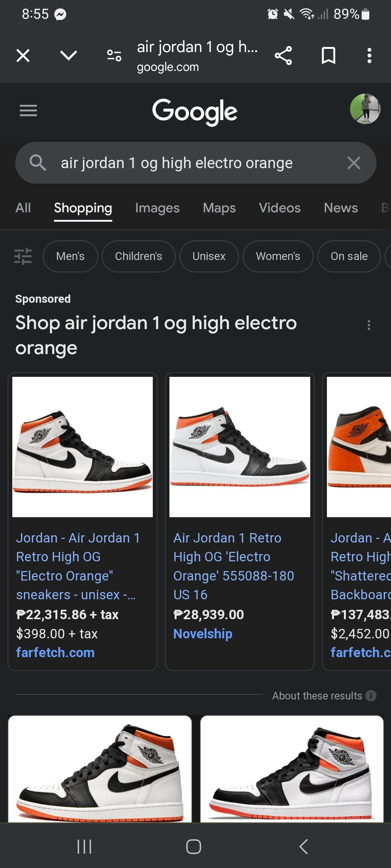Open the three-dot browser menu
The height and width of the screenshot is (868, 391).
click(x=369, y=56)
